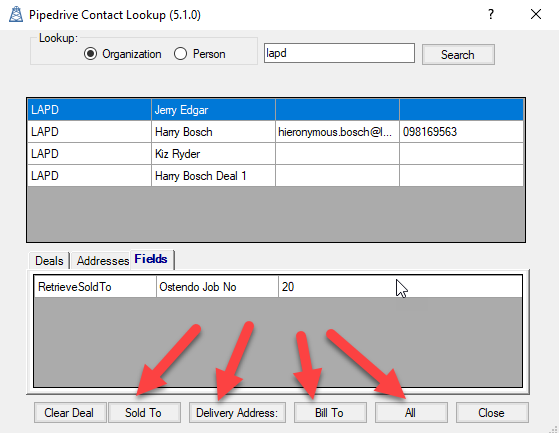Select the Jerry Edgar row

(x=276, y=110)
